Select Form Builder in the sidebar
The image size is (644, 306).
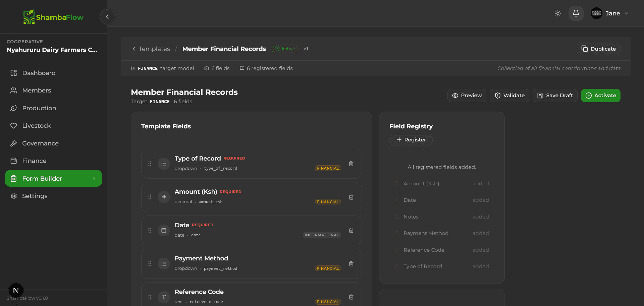[53, 178]
